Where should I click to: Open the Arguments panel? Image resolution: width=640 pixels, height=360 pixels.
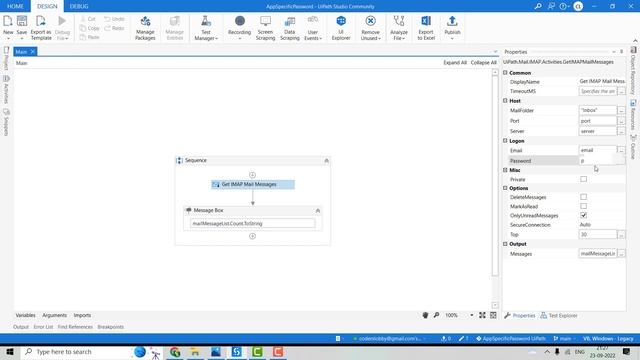point(54,315)
